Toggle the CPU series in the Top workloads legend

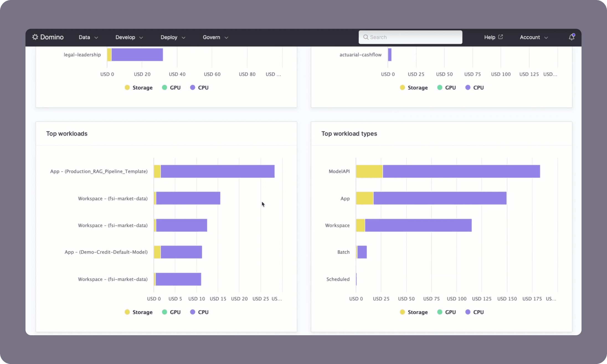[192, 312]
